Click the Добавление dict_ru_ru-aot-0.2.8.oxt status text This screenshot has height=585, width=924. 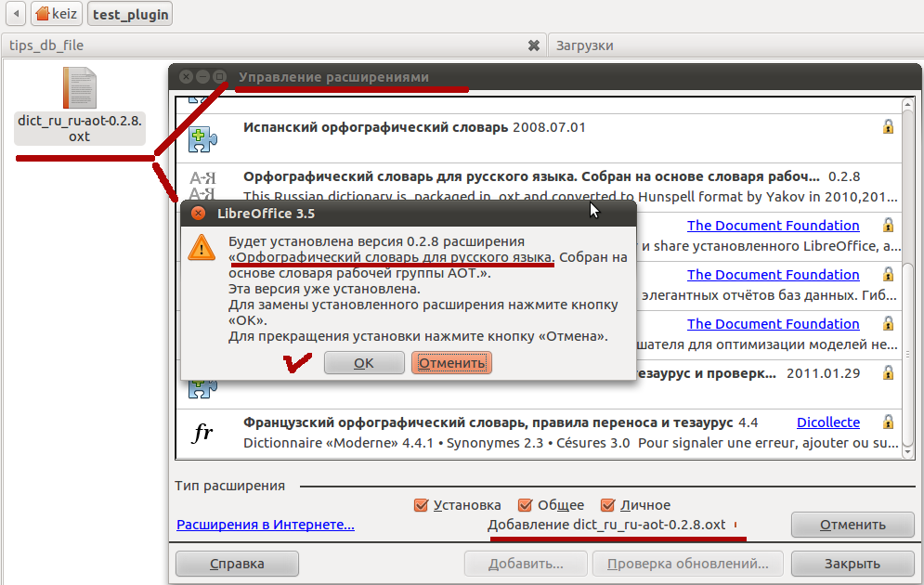click(606, 525)
